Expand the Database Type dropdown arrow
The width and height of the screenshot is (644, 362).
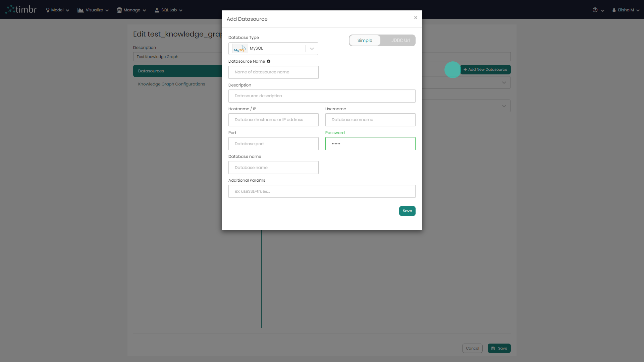pos(312,49)
